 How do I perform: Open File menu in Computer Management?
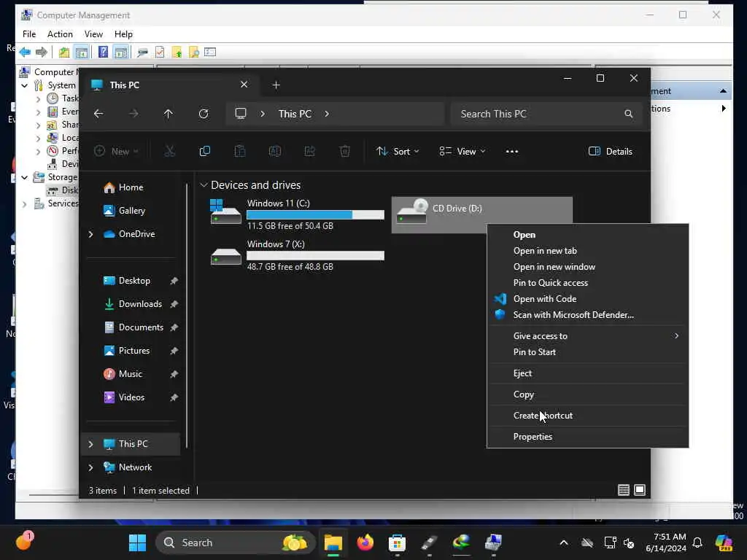29,34
